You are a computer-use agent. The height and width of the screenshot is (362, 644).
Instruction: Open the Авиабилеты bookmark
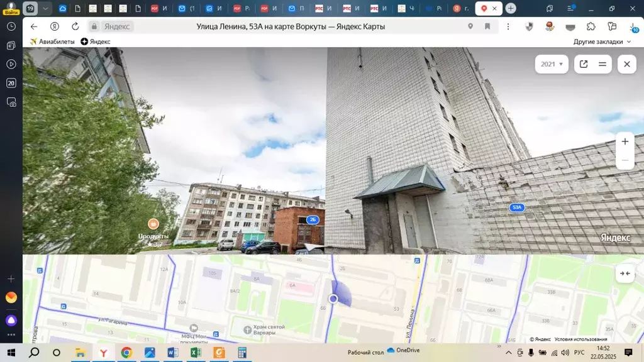click(x=52, y=41)
